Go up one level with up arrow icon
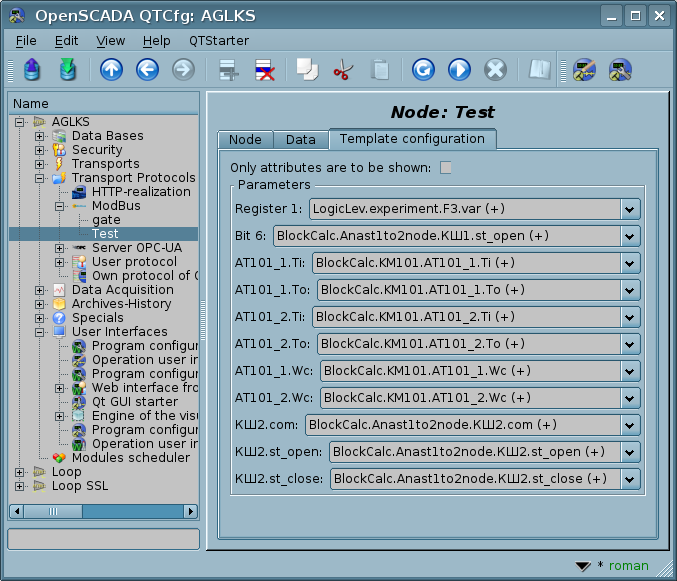The image size is (677, 581). 111,70
